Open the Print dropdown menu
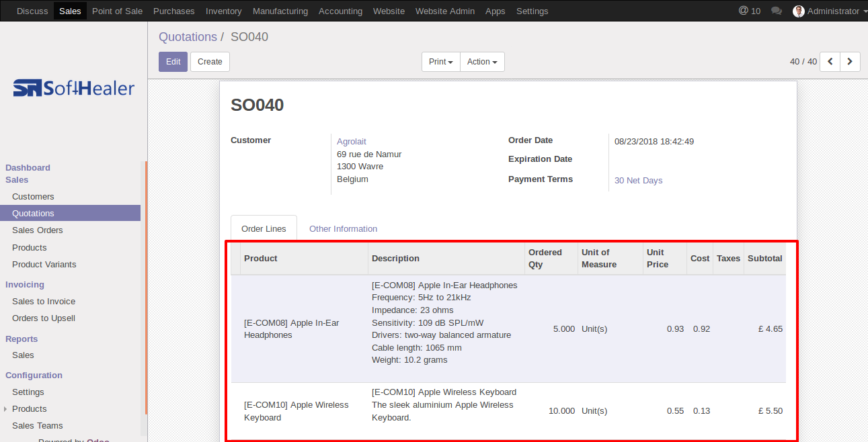 [x=441, y=62]
